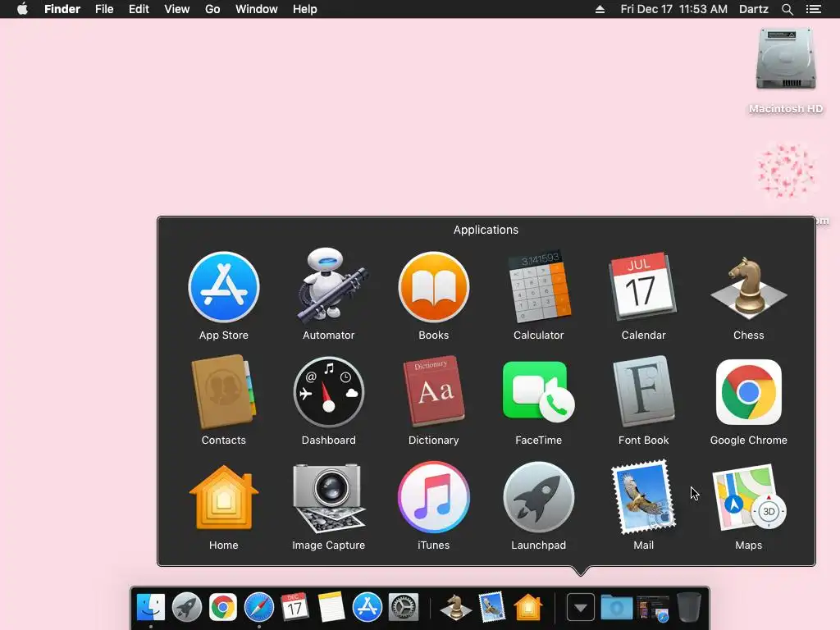Click the Launchpad rocket in the Dock

click(187, 608)
